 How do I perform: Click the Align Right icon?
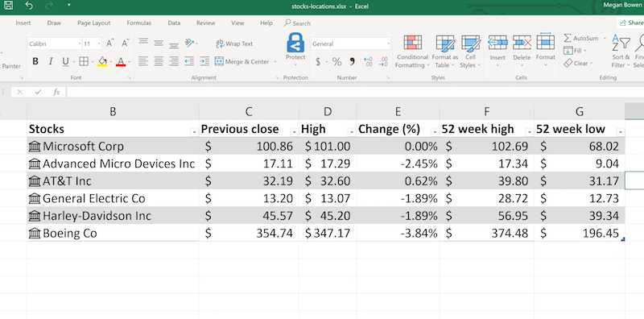pos(174,62)
